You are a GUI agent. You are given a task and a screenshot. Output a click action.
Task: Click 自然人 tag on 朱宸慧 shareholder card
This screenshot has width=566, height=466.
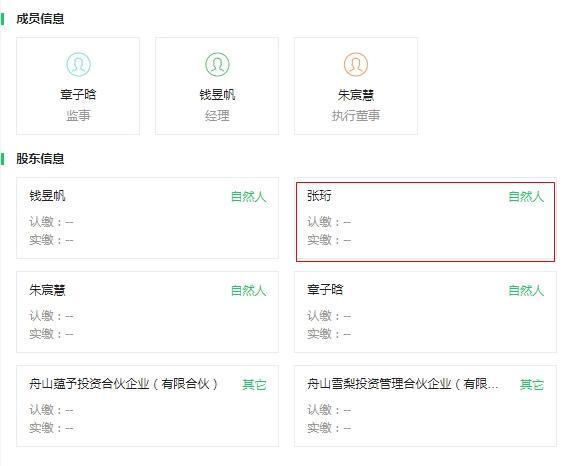[248, 291]
